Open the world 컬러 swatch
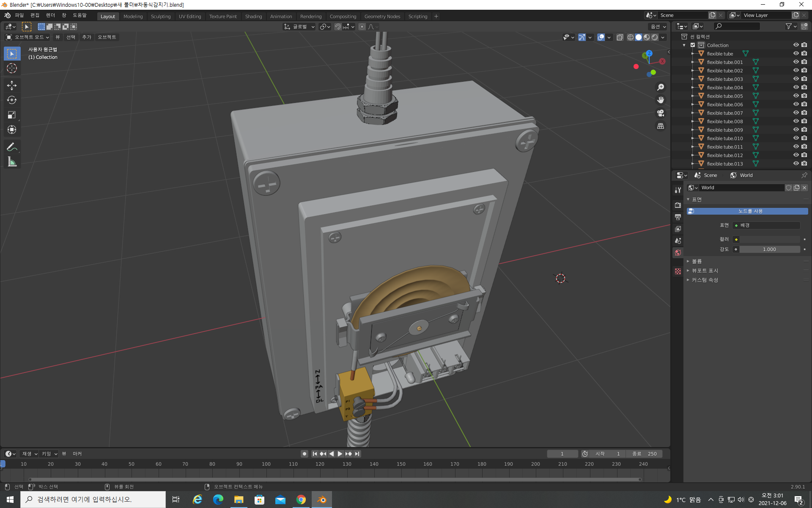This screenshot has width=812, height=508. tap(769, 239)
